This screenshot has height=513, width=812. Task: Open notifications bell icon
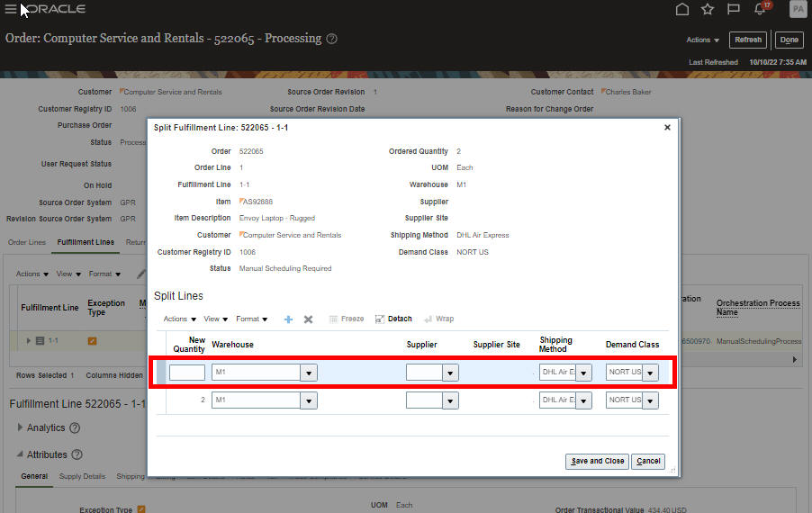point(760,9)
